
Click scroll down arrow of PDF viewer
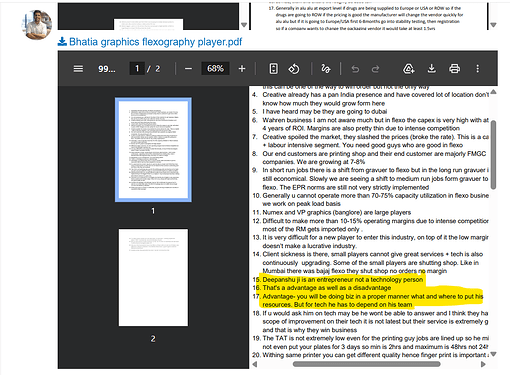pyautogui.click(x=493, y=354)
